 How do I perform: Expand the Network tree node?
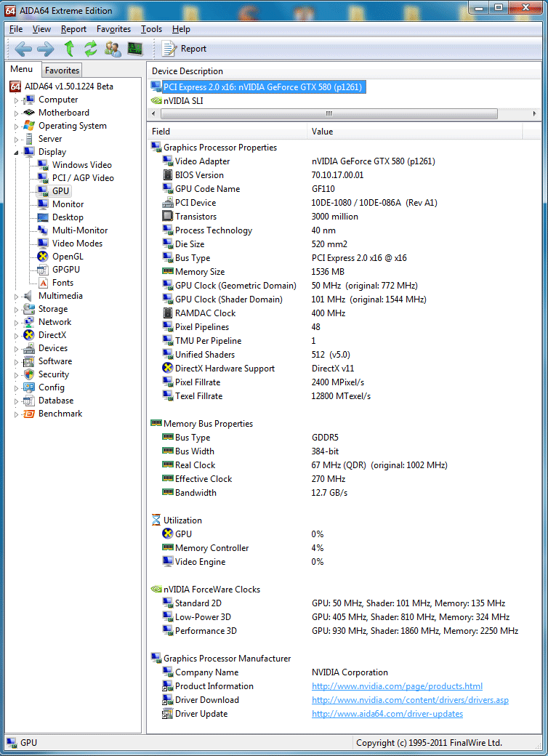pyautogui.click(x=16, y=323)
